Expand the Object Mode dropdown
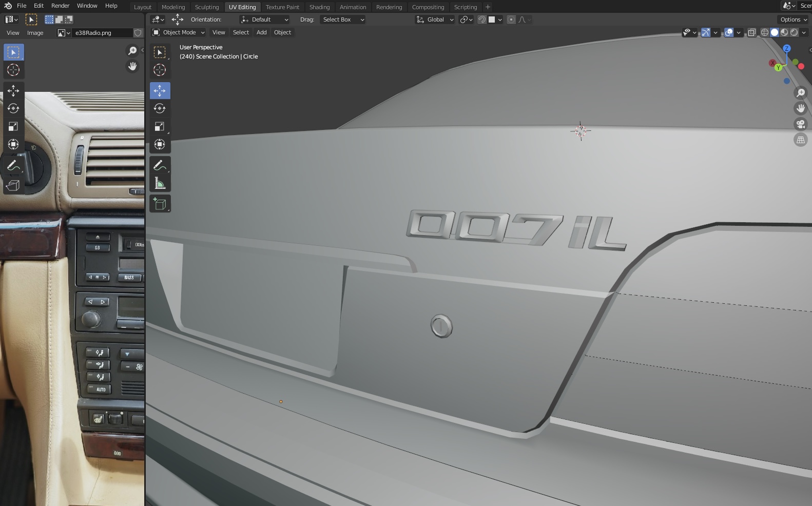This screenshot has height=506, width=812. tap(179, 32)
